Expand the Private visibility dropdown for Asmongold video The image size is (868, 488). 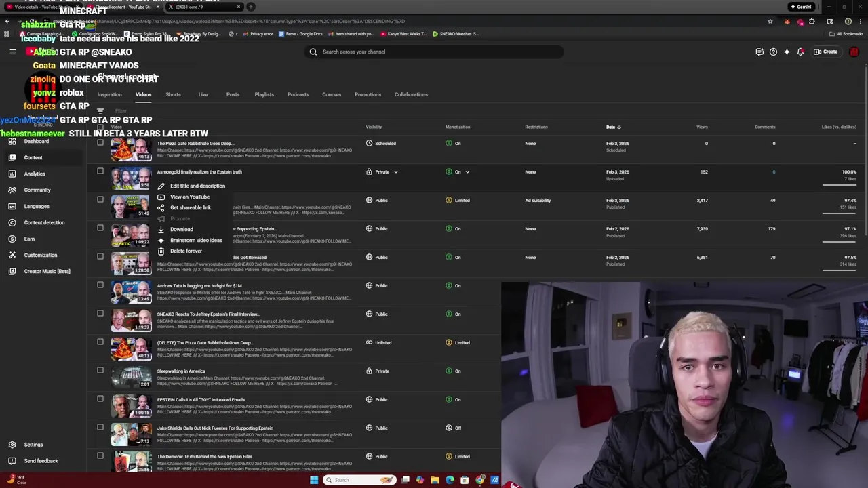[396, 172]
